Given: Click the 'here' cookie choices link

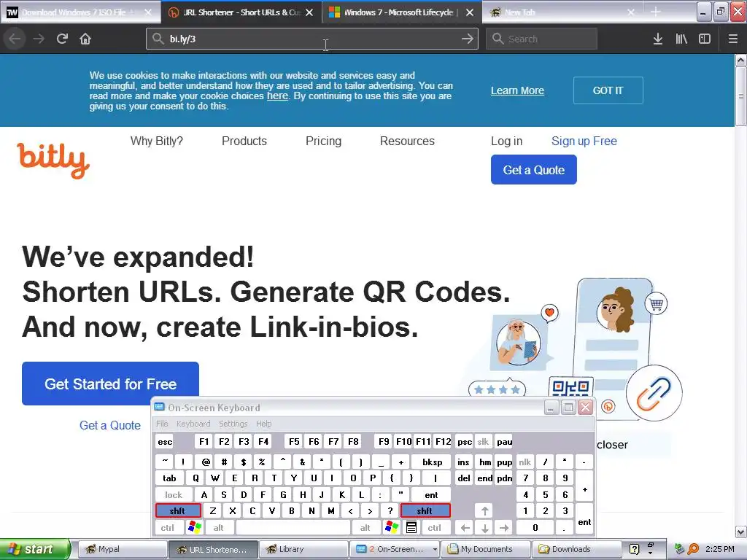Looking at the screenshot, I should (277, 96).
